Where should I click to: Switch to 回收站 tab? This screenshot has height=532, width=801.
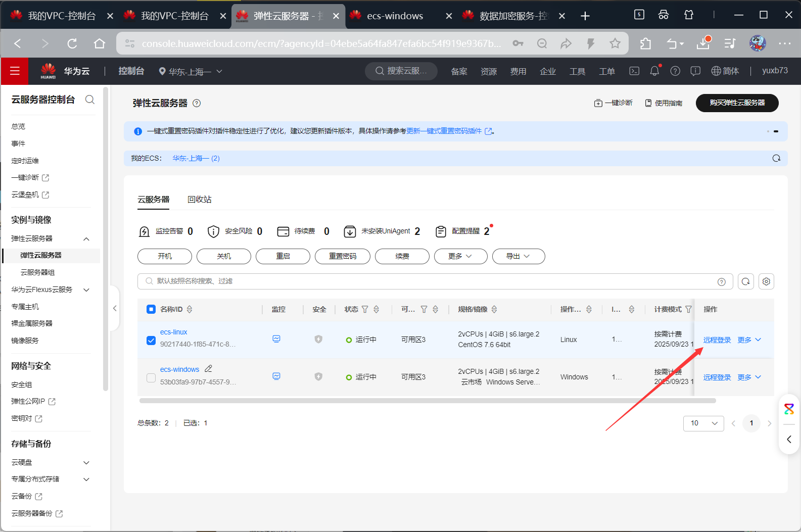point(200,200)
